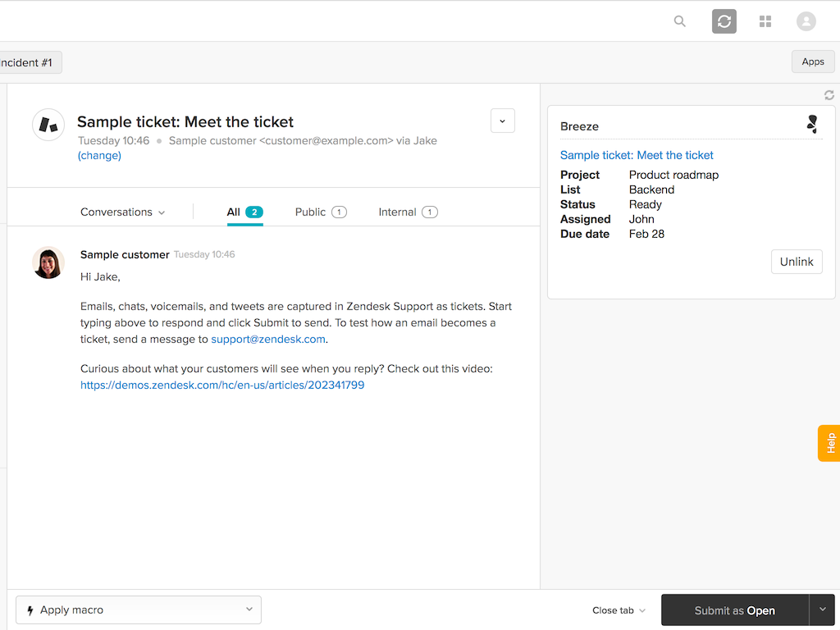This screenshot has height=630, width=840.
Task: Refresh the Breeze apps panel icon
Action: (x=829, y=94)
